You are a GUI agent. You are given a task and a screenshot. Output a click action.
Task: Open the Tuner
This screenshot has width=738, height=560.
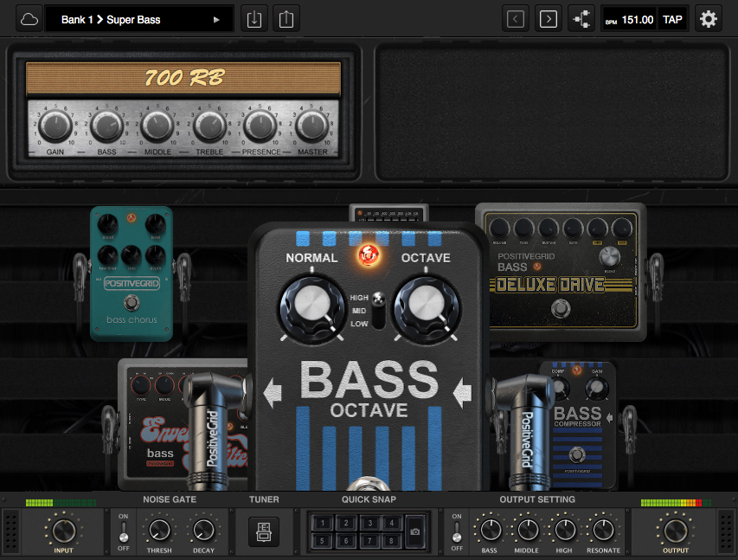[264, 531]
